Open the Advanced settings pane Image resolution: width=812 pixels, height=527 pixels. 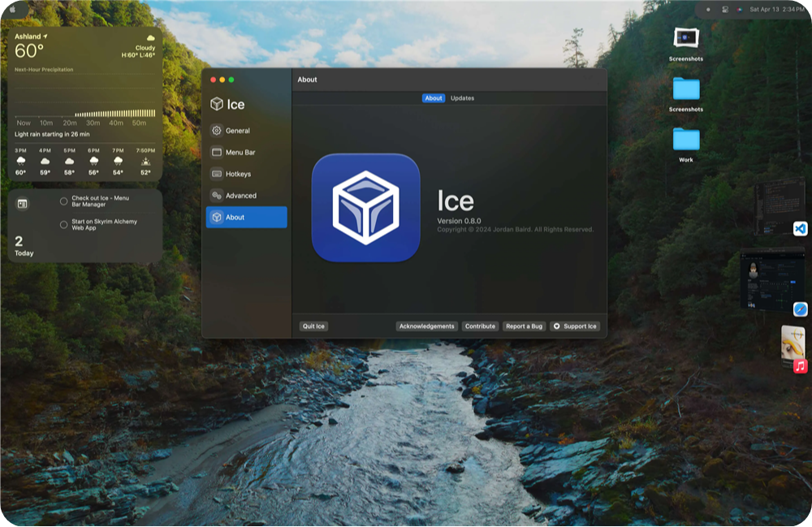[x=247, y=196]
